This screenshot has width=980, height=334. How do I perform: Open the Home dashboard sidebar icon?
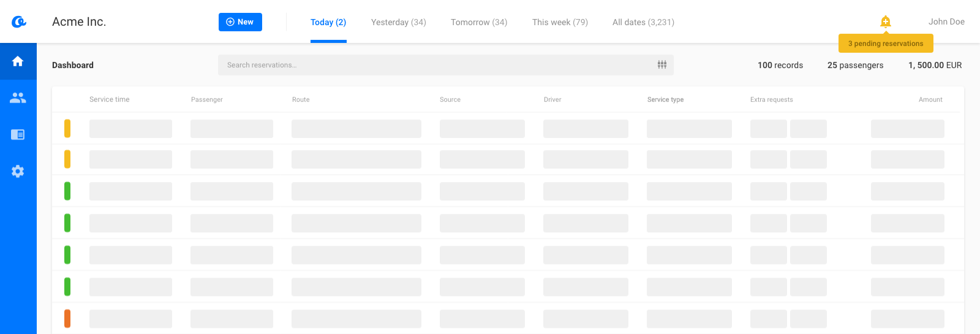[x=18, y=61]
